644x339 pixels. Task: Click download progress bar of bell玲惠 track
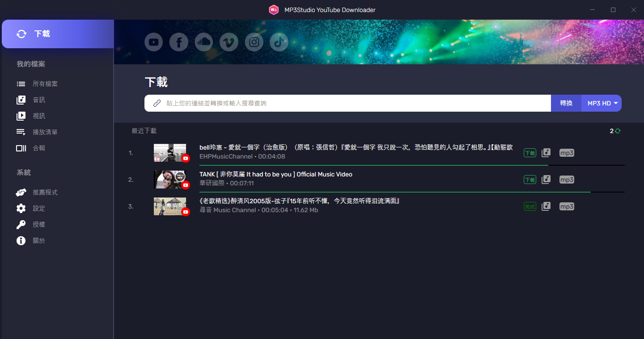point(412,165)
